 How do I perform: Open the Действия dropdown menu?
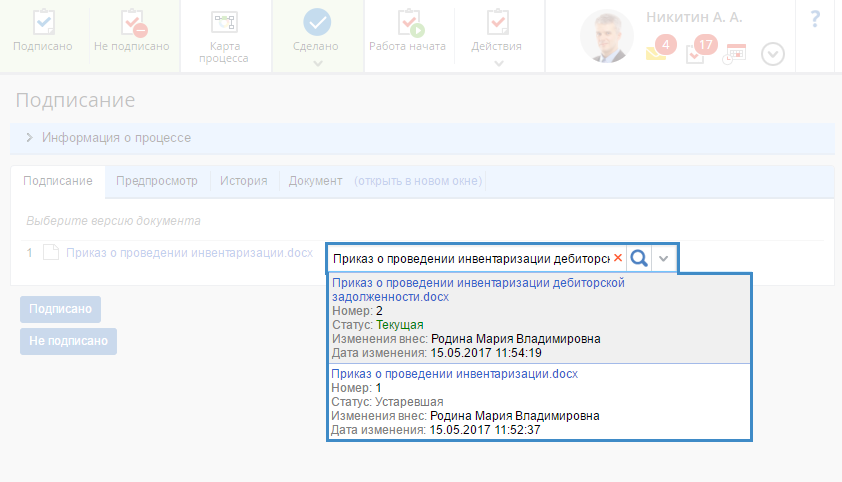(497, 63)
